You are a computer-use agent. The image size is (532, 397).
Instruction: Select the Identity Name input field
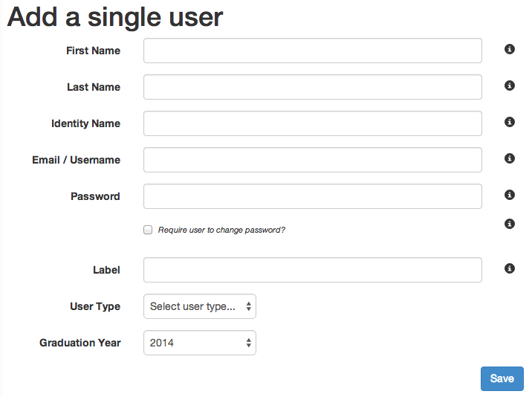tap(313, 123)
